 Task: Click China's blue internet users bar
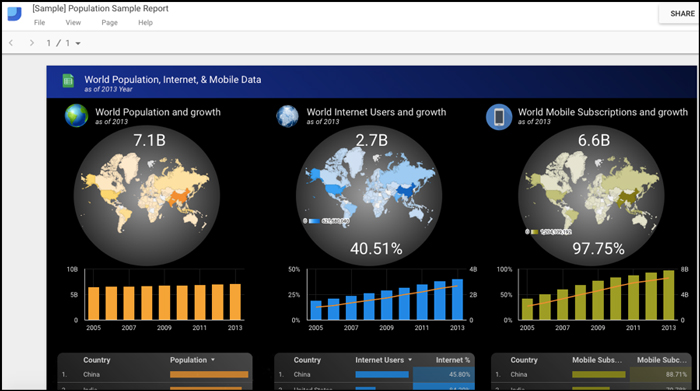382,374
